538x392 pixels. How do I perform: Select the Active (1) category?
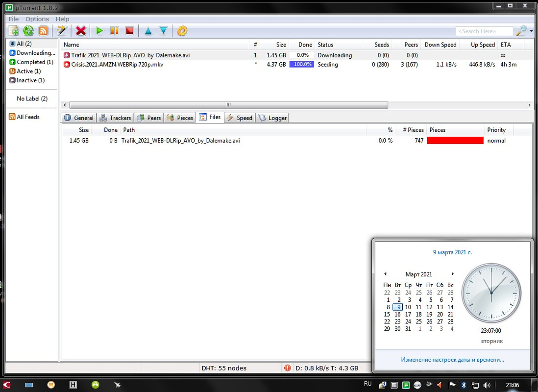click(25, 71)
